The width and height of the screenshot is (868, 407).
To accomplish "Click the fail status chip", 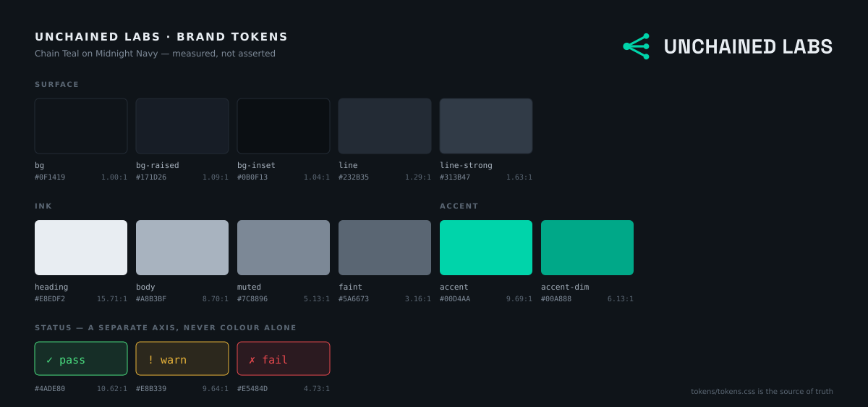I will (284, 358).
